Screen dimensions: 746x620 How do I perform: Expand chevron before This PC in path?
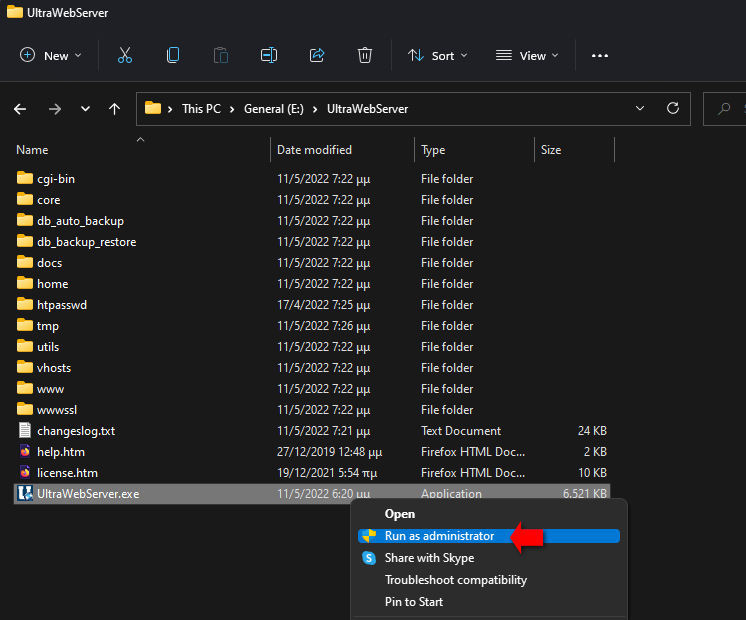pyautogui.click(x=170, y=109)
